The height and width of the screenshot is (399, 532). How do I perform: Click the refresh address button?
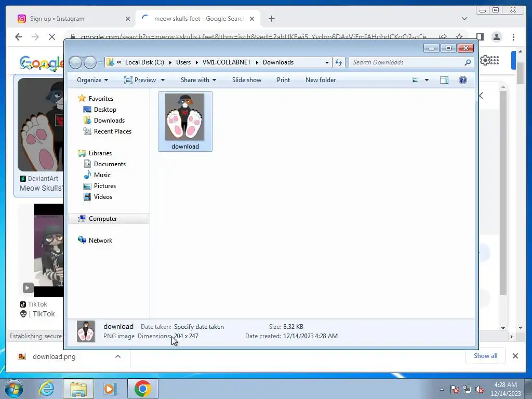tap(339, 62)
